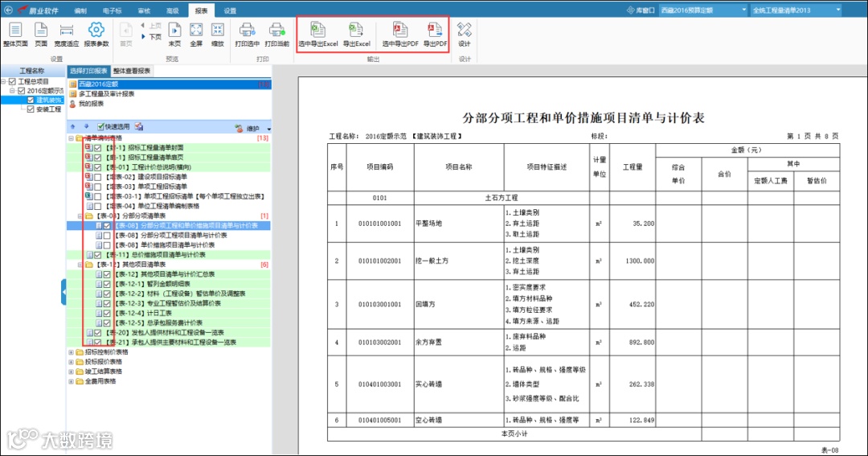Go to 首页 first page icon
Image resolution: width=868 pixels, height=456 pixels.
126,30
